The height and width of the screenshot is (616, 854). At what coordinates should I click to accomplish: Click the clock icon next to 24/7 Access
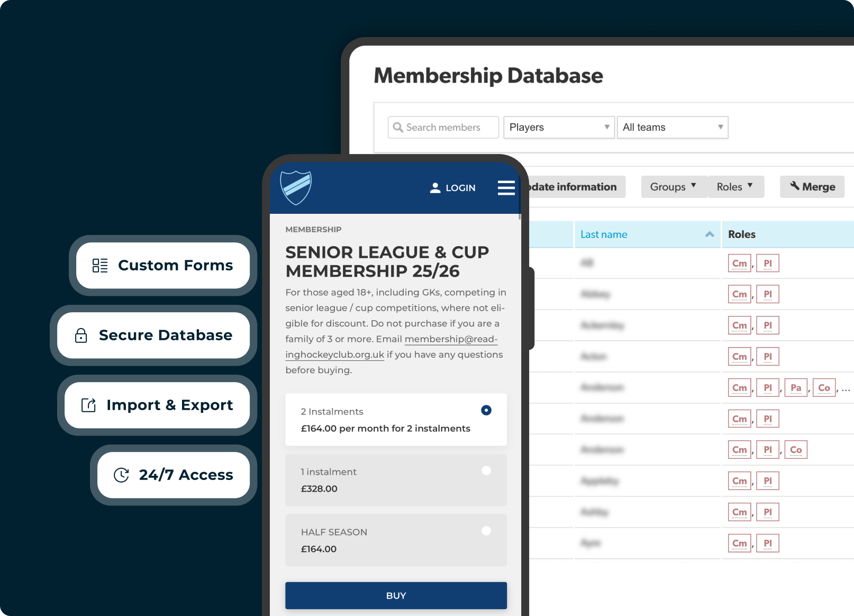[121, 475]
